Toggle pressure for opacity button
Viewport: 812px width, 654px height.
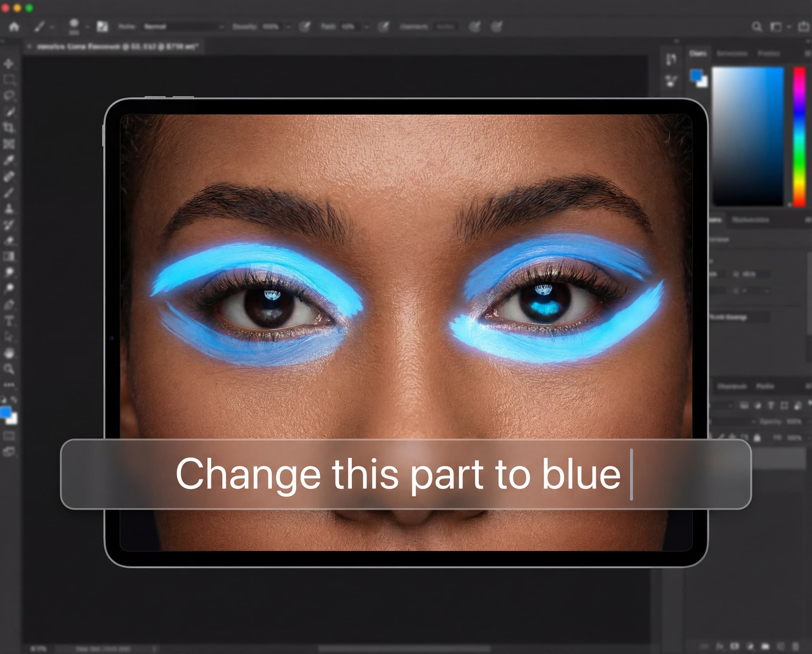pos(304,27)
